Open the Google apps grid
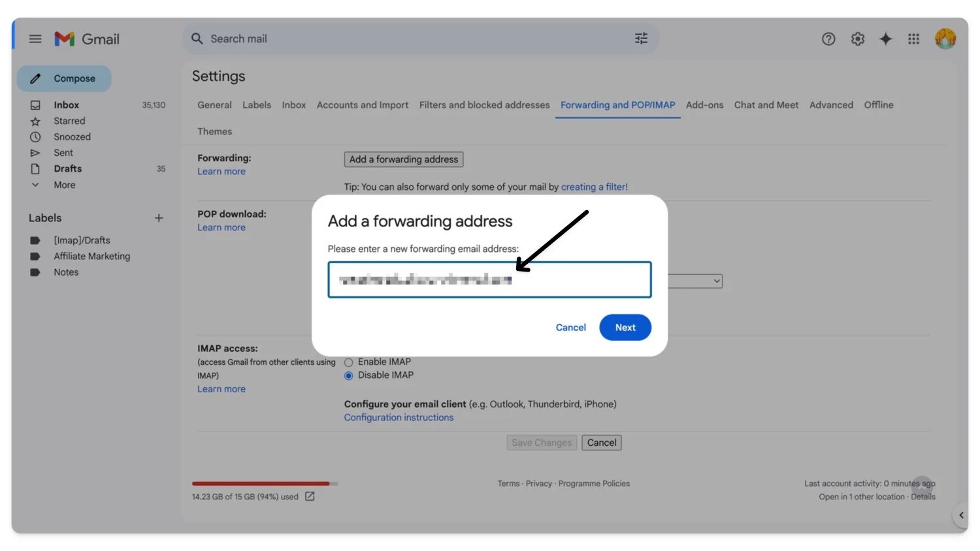Screen dimensions: 980x551 click(913, 39)
